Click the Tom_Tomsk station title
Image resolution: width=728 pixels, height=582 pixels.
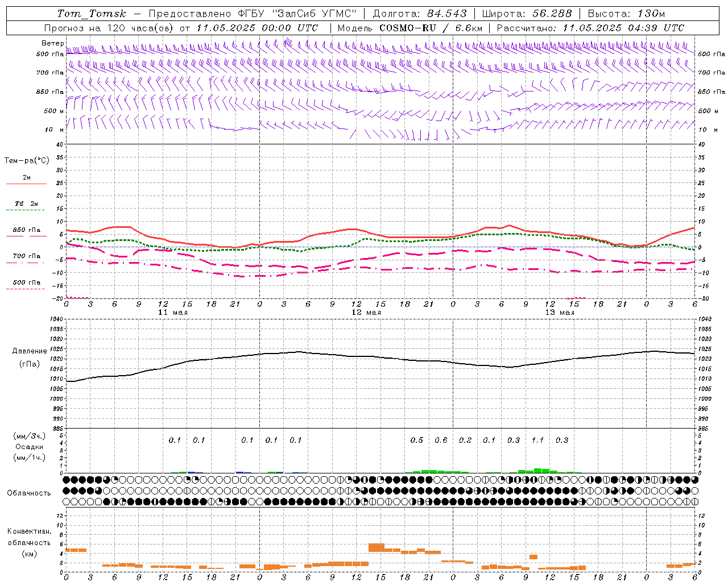pos(92,14)
